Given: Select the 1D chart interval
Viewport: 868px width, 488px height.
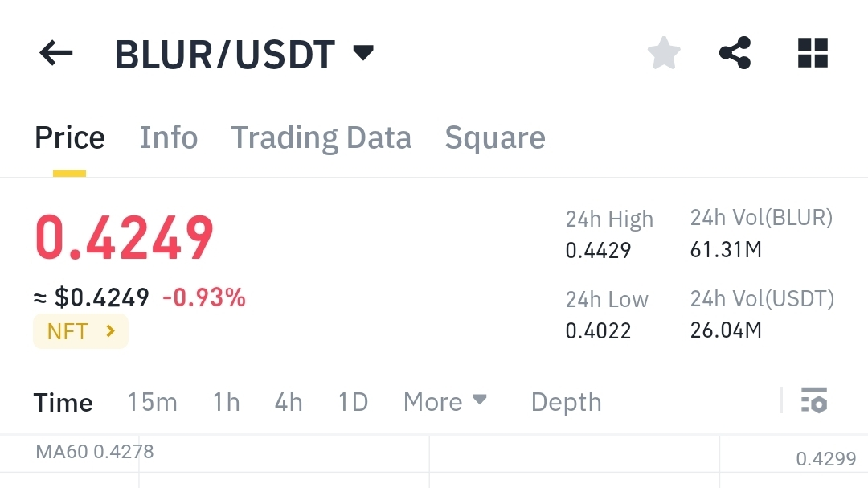Looking at the screenshot, I should (x=353, y=402).
